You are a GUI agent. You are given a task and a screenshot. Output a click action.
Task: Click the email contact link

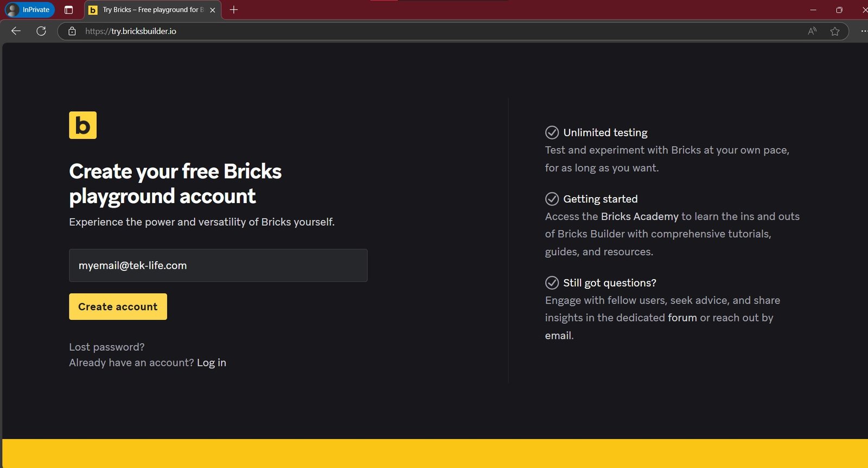tap(558, 336)
